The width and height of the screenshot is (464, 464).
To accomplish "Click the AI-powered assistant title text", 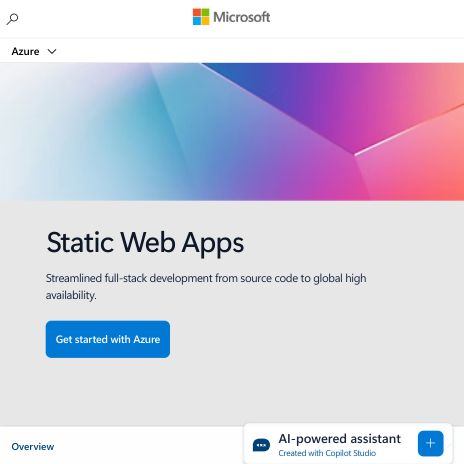I will coord(339,439).
